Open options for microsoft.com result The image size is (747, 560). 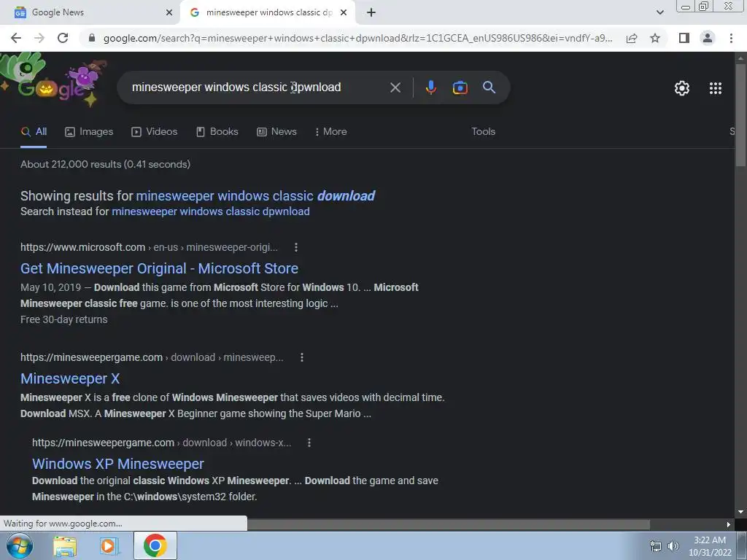(x=296, y=248)
